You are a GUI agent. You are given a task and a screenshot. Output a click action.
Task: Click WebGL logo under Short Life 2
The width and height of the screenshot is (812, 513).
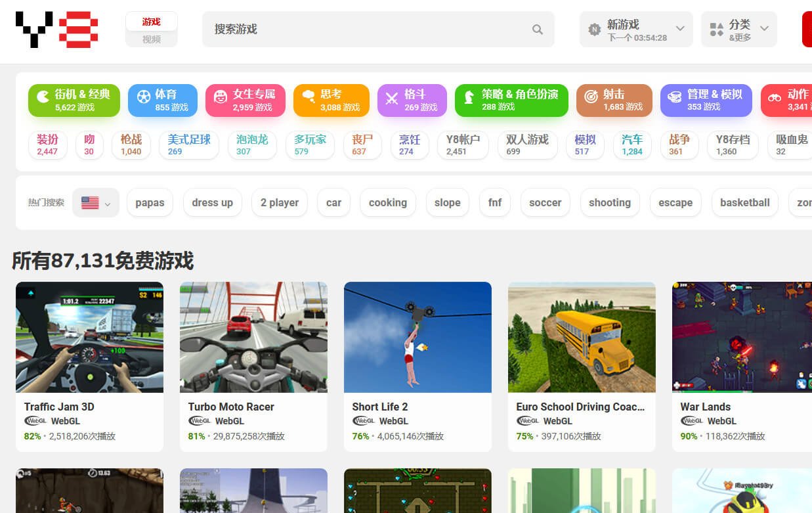pyautogui.click(x=363, y=421)
